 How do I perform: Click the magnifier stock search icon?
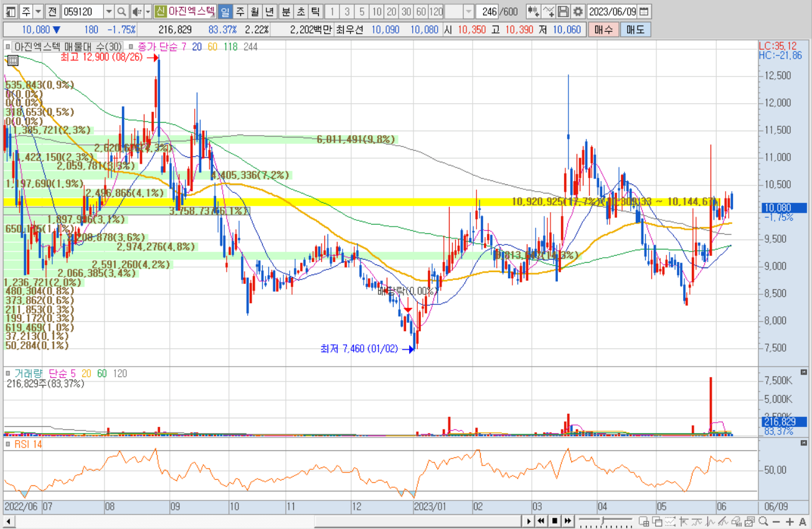(122, 11)
